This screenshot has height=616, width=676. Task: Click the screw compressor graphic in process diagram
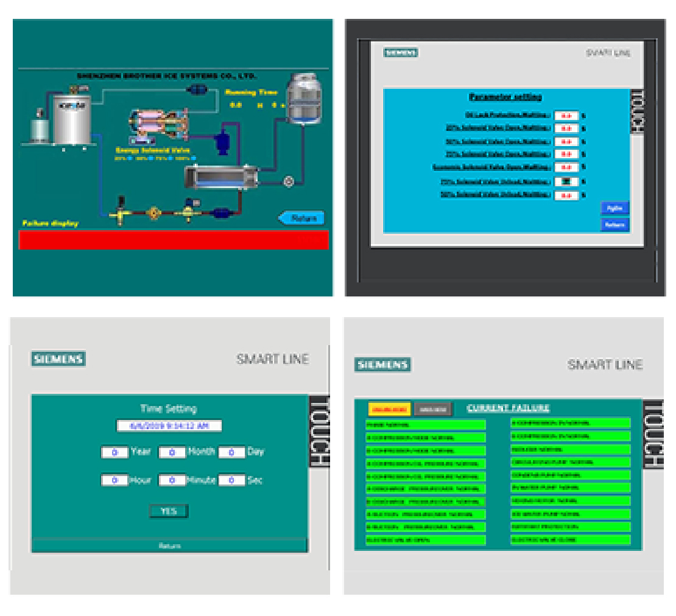[x=157, y=122]
